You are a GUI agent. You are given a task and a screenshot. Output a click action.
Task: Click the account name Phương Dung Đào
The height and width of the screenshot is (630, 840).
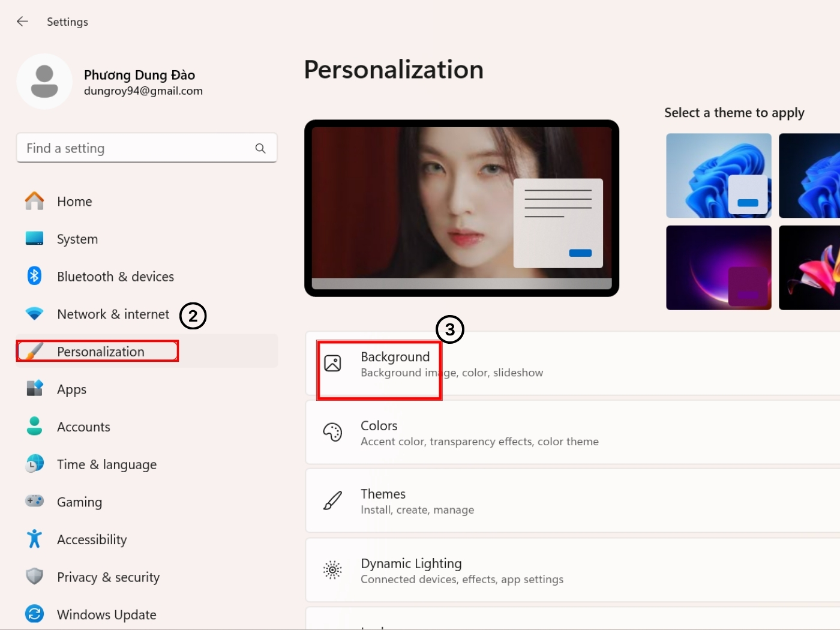point(139,75)
